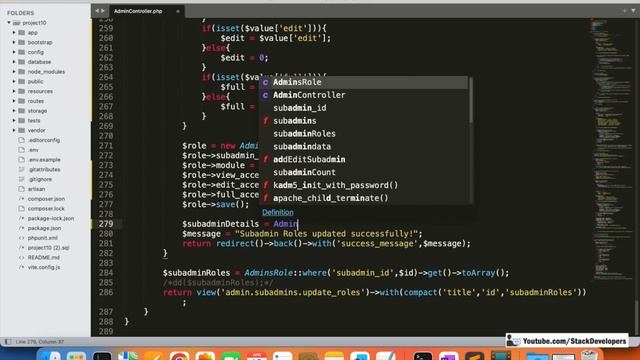Click the .gitignore file icon
Screen dimensions: 640x360
click(22, 179)
